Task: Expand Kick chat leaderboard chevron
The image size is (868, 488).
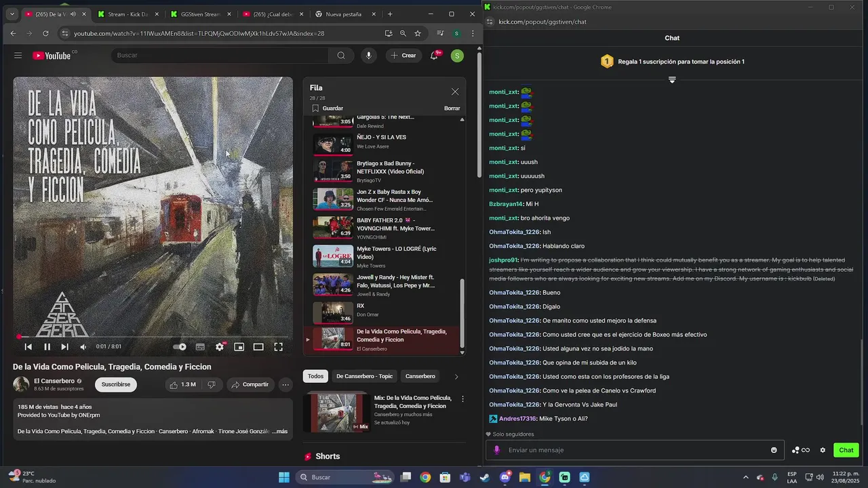Action: pos(672,80)
